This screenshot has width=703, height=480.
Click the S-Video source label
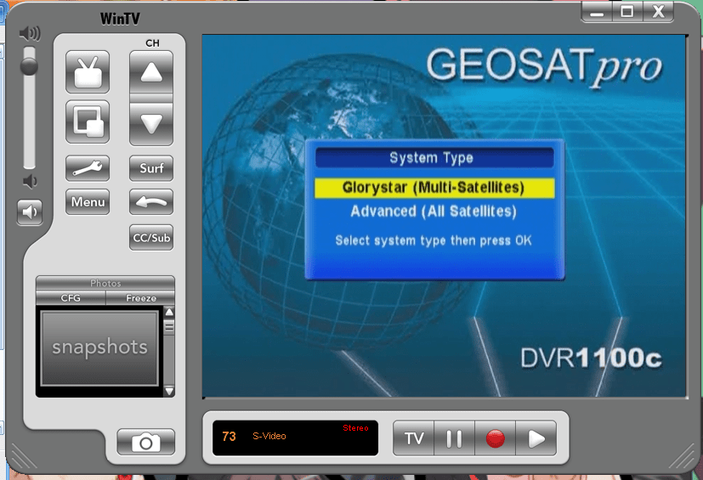coord(269,436)
